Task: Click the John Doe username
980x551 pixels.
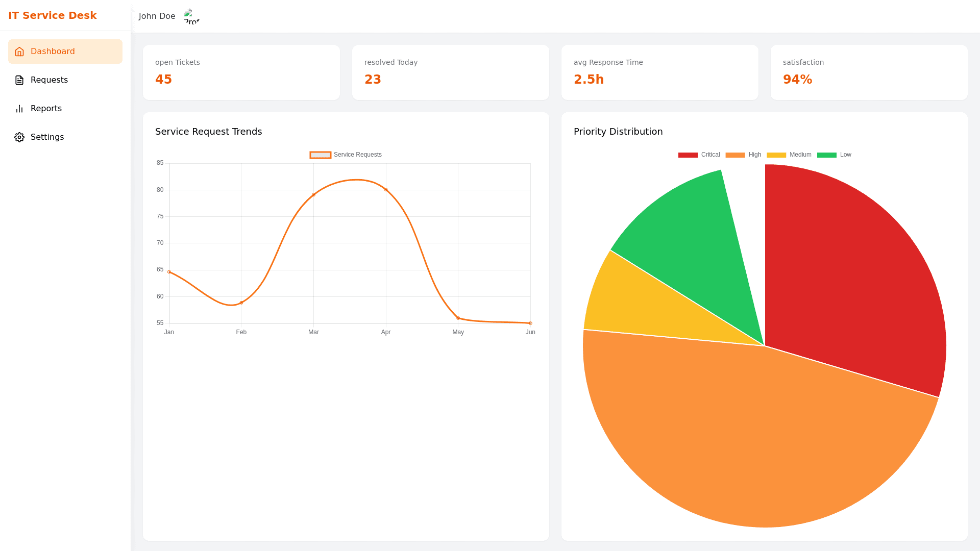Action: (157, 16)
